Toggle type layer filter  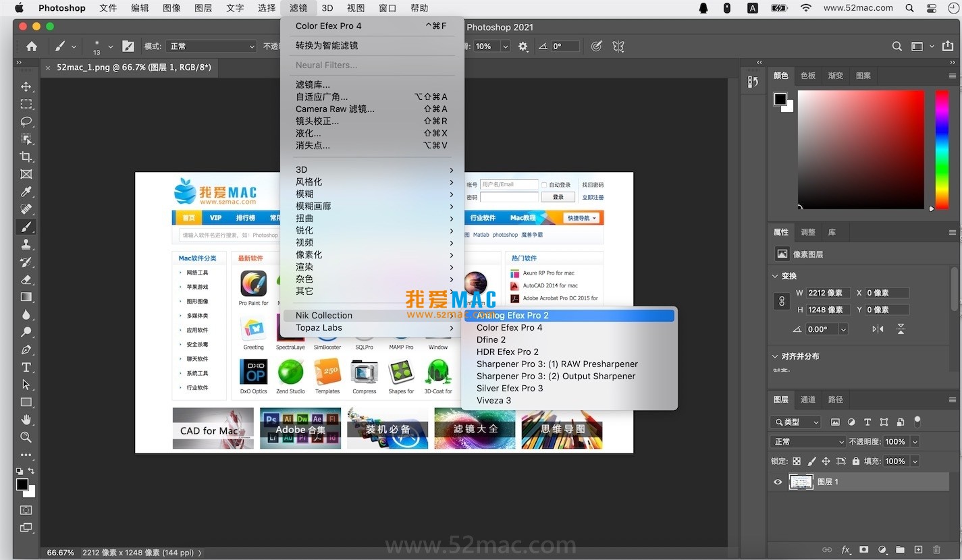coord(867,422)
